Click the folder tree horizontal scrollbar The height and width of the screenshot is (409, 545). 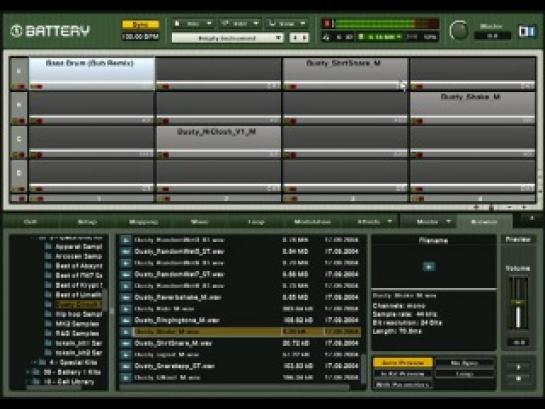pos(54,387)
